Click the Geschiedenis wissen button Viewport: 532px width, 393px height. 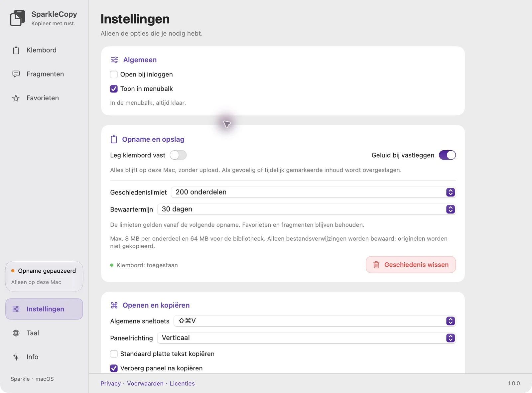[x=411, y=265]
